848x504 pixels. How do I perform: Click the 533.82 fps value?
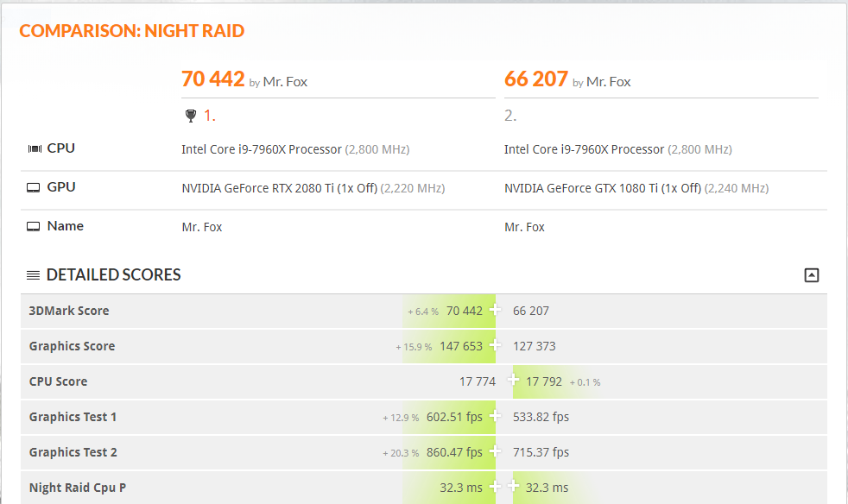coord(541,417)
